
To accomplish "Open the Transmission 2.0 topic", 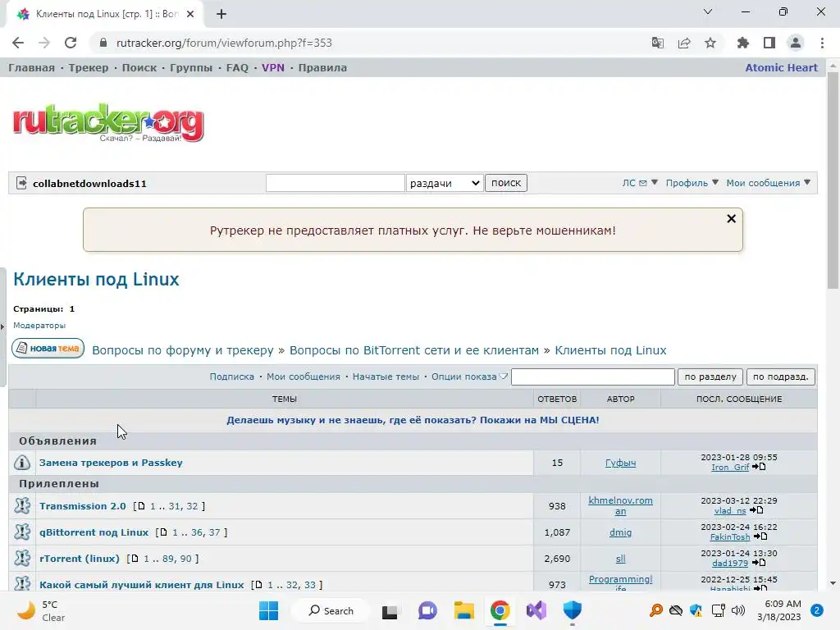I will tap(83, 505).
